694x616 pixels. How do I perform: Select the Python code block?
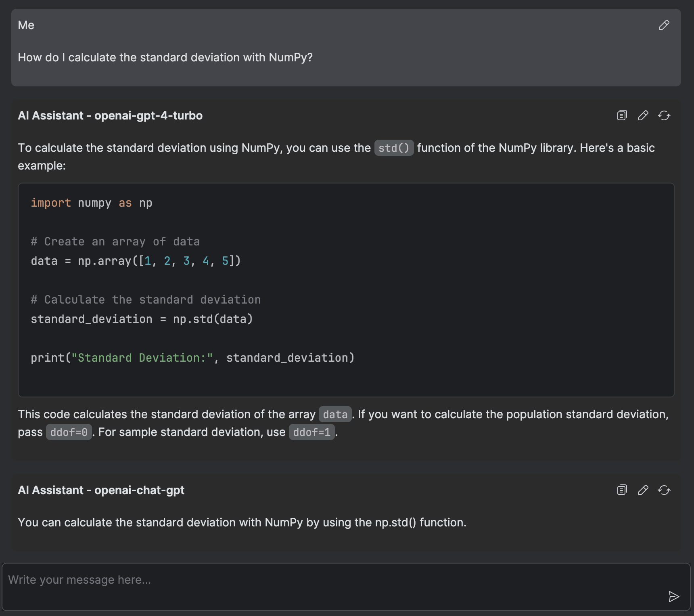[x=347, y=289]
